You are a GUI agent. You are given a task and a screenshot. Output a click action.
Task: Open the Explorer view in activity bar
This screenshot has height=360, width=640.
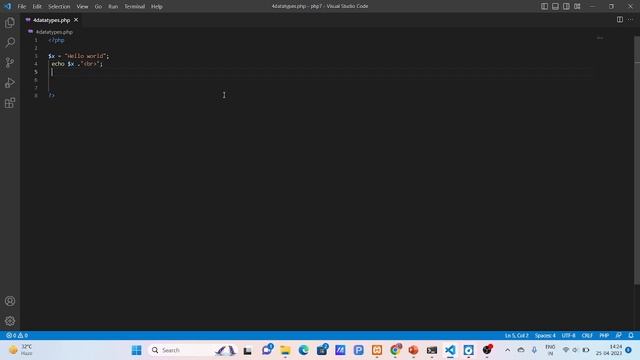pyautogui.click(x=10, y=22)
